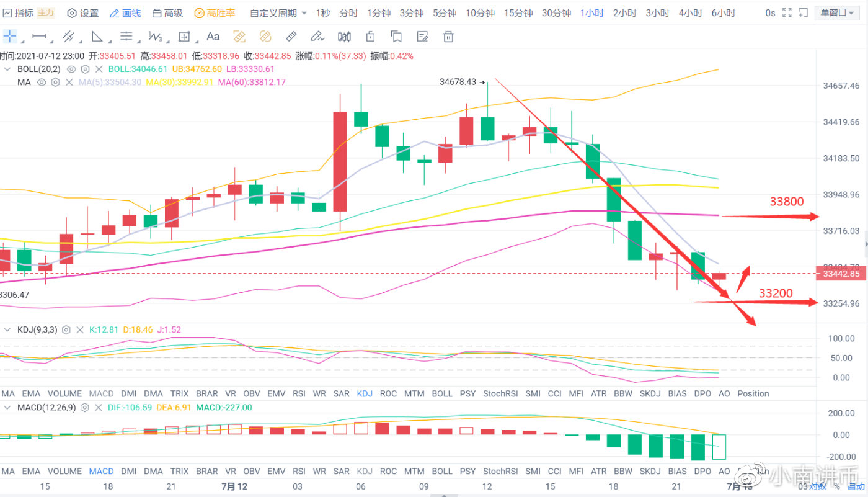
Task: Collapse the MACD indicator panel with its chevron
Action: [6, 407]
